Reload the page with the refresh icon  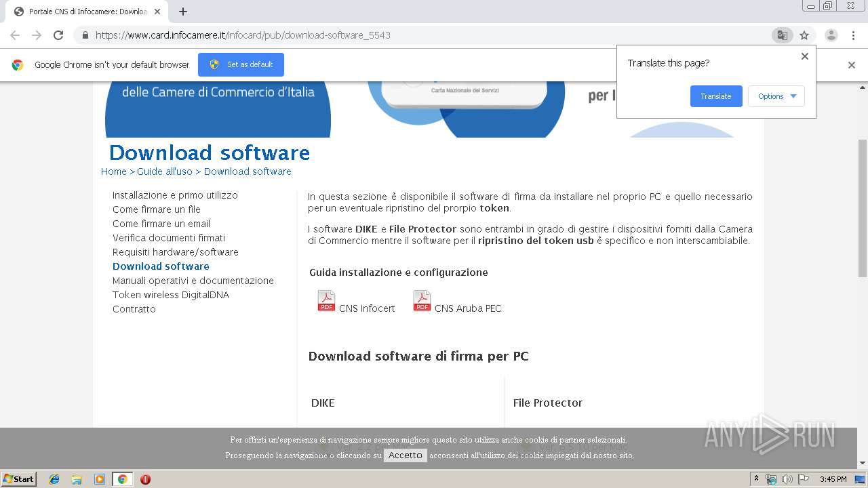58,35
